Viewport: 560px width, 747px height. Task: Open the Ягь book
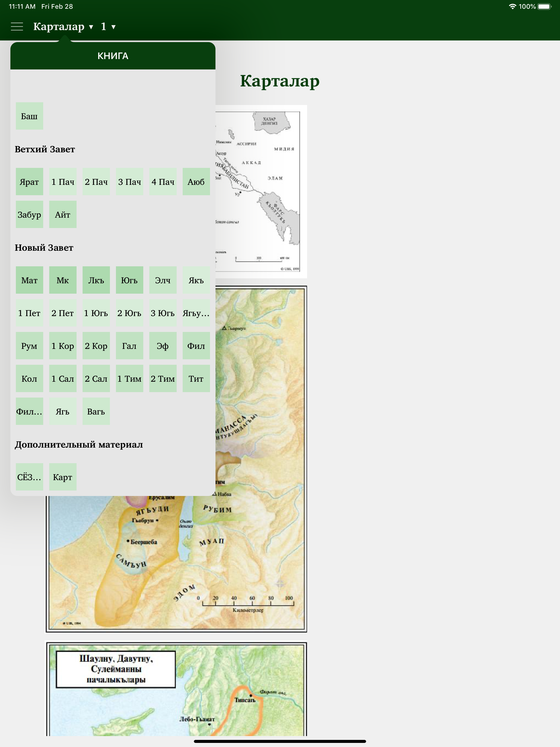(63, 411)
